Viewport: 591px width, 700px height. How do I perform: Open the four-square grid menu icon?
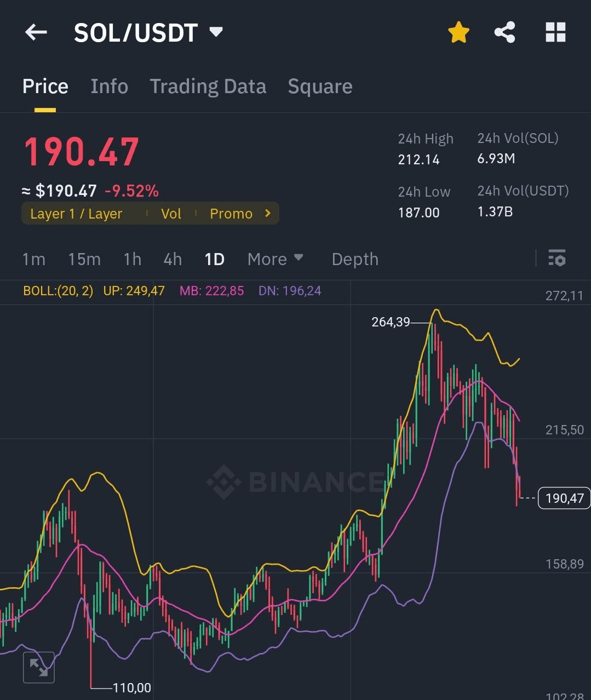pos(555,33)
